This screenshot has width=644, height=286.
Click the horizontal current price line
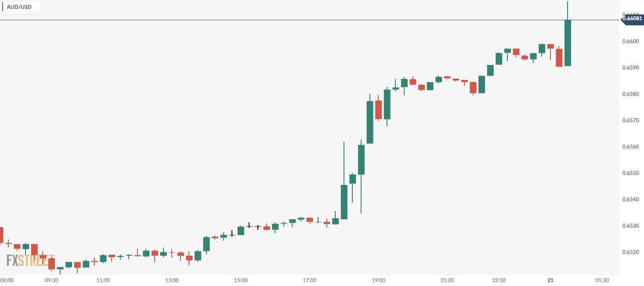pos(308,20)
